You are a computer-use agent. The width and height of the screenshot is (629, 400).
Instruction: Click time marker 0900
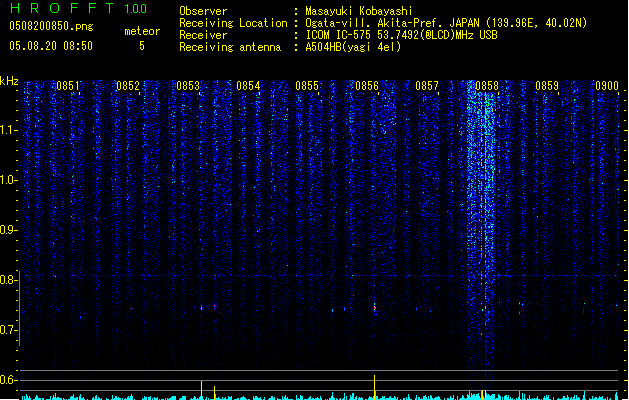pos(607,85)
